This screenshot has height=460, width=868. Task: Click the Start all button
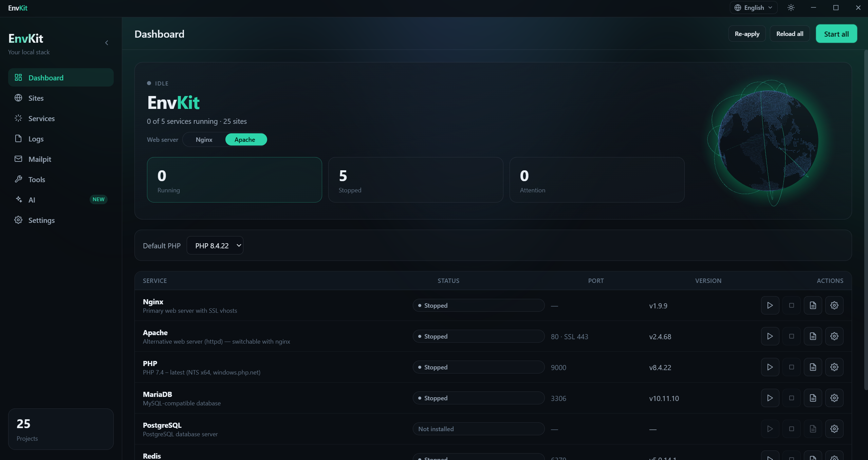[x=836, y=34]
